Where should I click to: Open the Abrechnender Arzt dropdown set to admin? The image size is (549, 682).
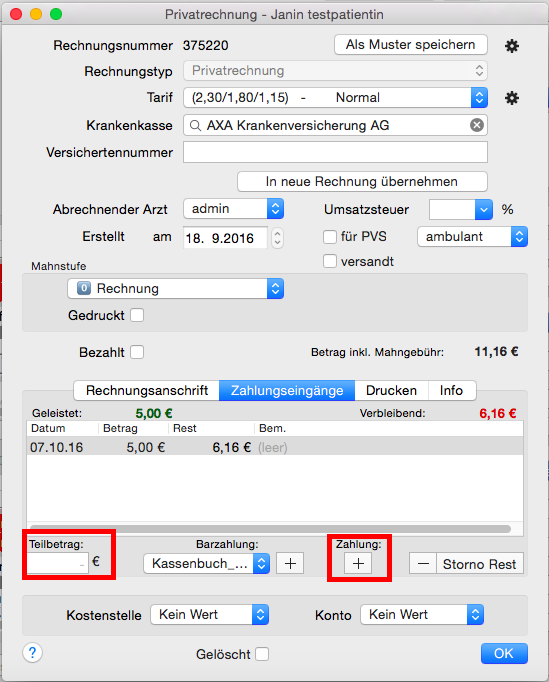234,209
